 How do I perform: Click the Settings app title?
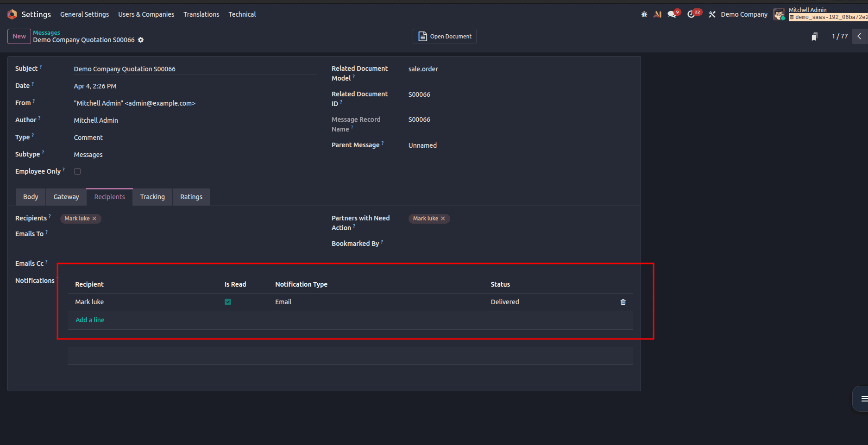[36, 14]
